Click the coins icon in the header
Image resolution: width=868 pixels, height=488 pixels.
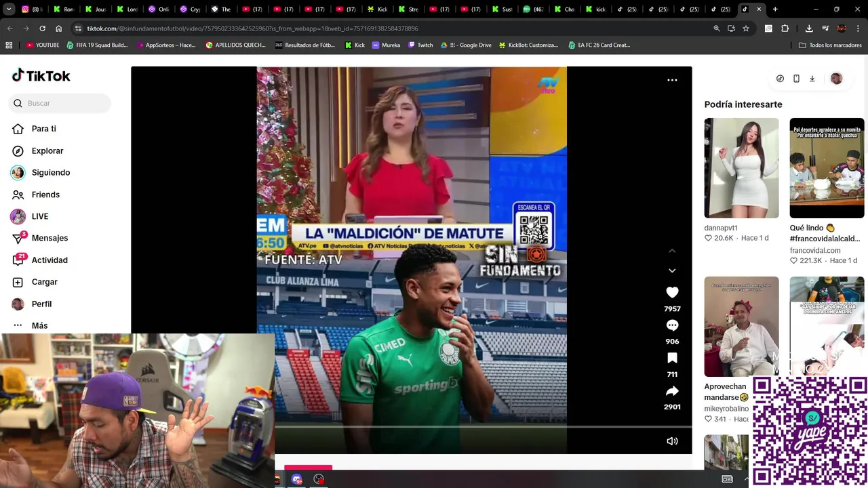click(x=780, y=79)
